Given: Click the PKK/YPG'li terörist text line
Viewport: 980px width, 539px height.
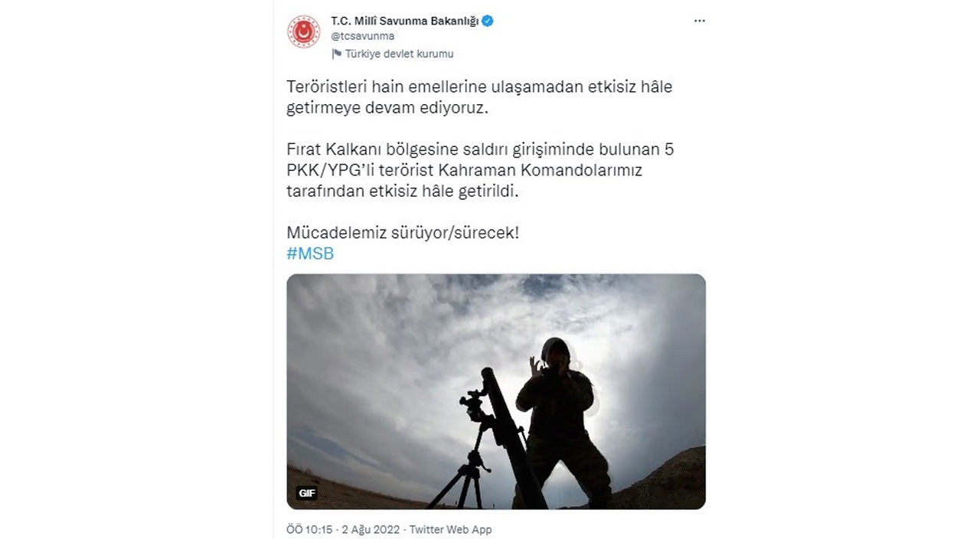Looking at the screenshot, I should 464,170.
